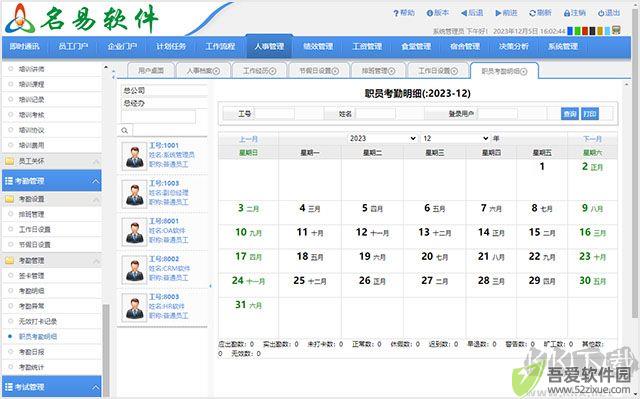Click the 考勤设置 folder icon in sidebar
The width and height of the screenshot is (640, 399).
[9, 199]
